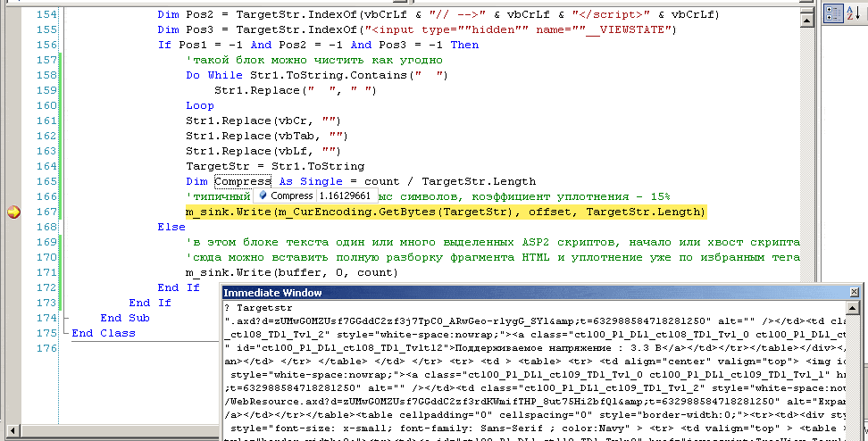
Task: Click line number 160 in the gutter
Action: (x=46, y=105)
